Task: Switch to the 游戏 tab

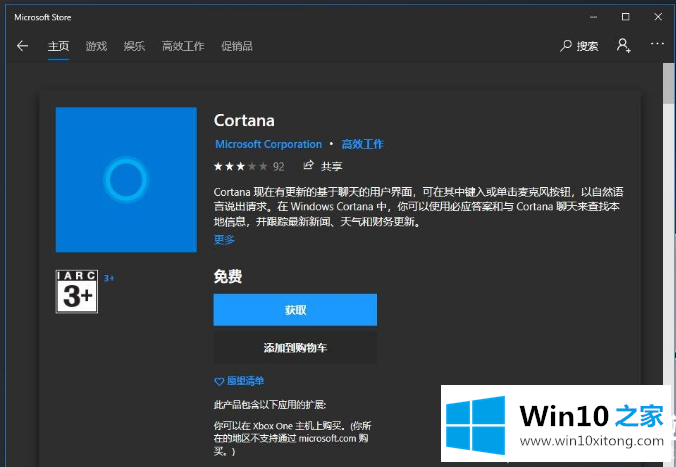Action: tap(96, 46)
